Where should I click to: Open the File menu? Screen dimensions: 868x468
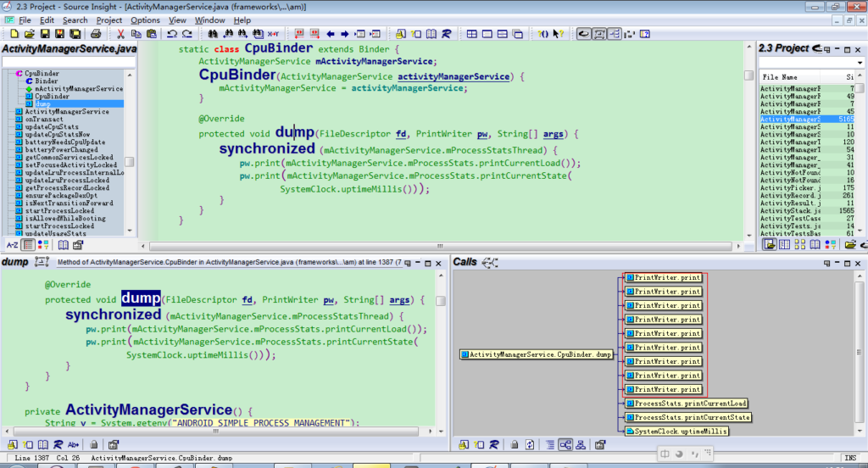pos(25,20)
